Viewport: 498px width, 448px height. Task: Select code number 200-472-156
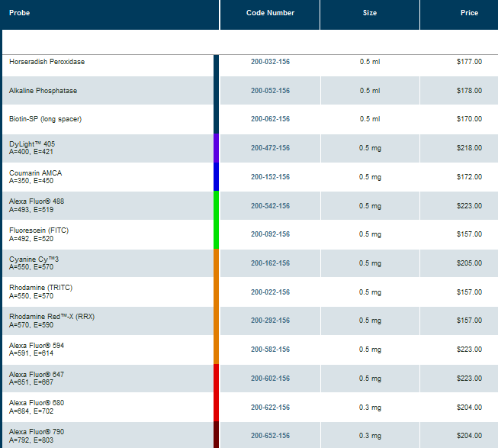[x=270, y=148]
